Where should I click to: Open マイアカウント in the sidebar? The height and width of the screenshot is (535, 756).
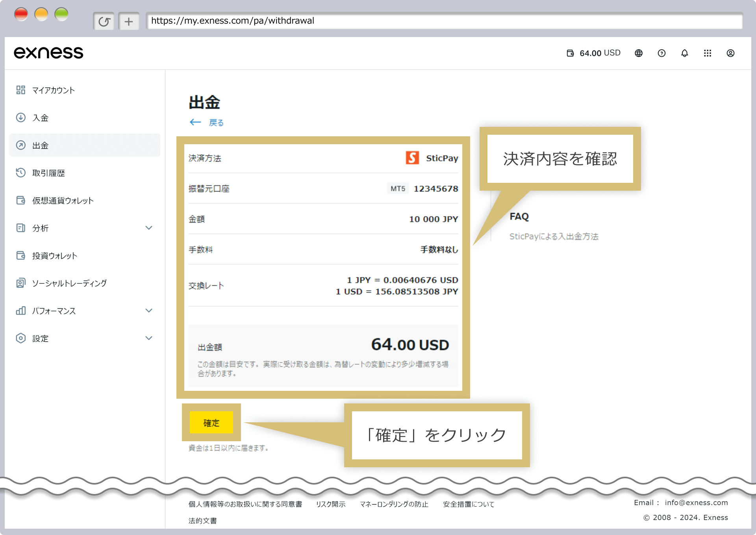(x=54, y=90)
